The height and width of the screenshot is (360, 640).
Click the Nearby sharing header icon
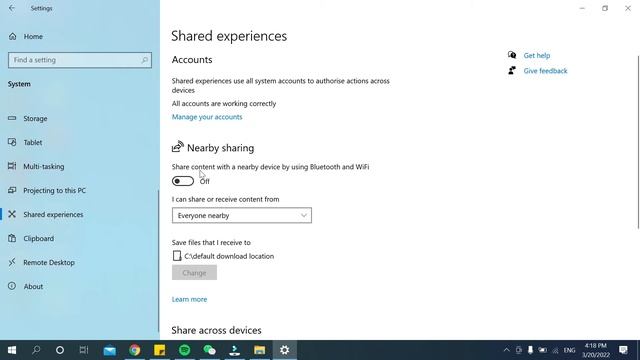tap(178, 147)
